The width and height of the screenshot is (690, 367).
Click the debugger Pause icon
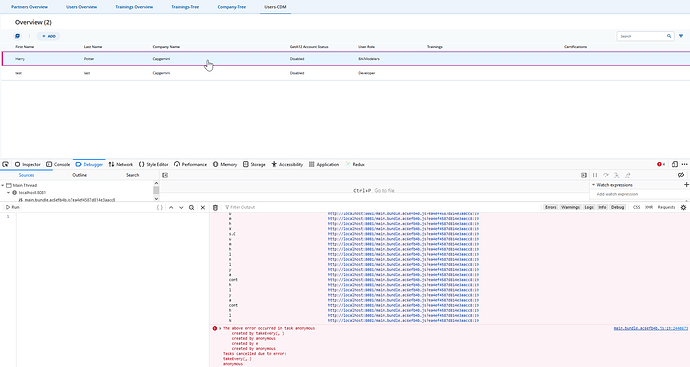tap(595, 175)
